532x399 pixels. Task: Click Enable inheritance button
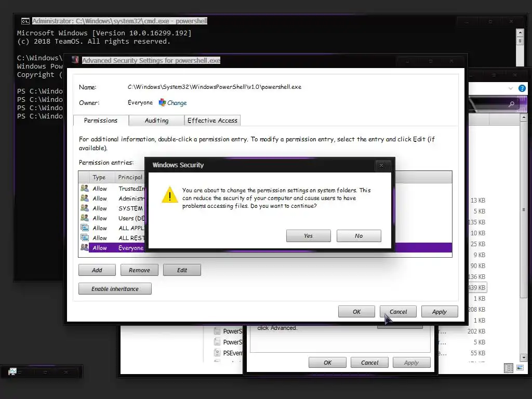[115, 289]
